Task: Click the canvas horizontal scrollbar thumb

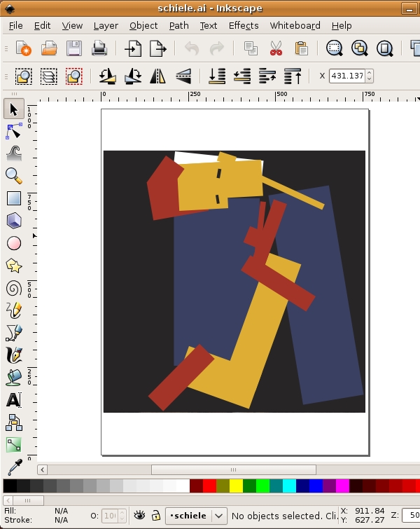Action: (234, 469)
